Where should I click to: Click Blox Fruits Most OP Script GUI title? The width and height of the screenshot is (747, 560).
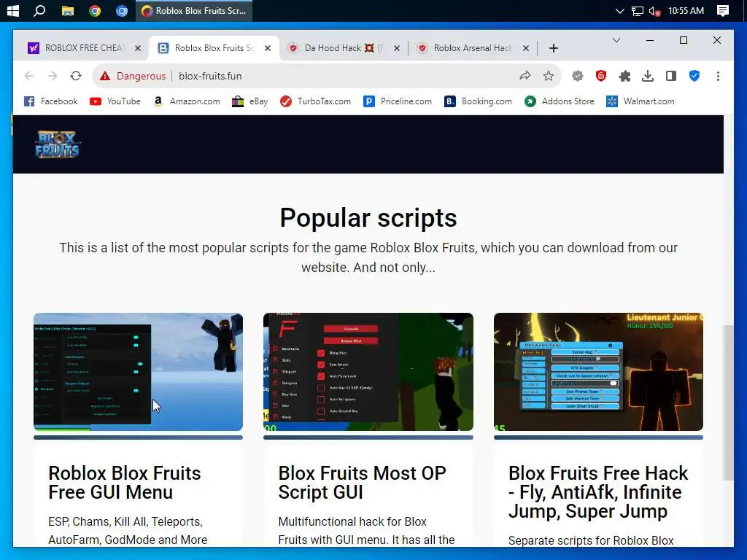(362, 483)
